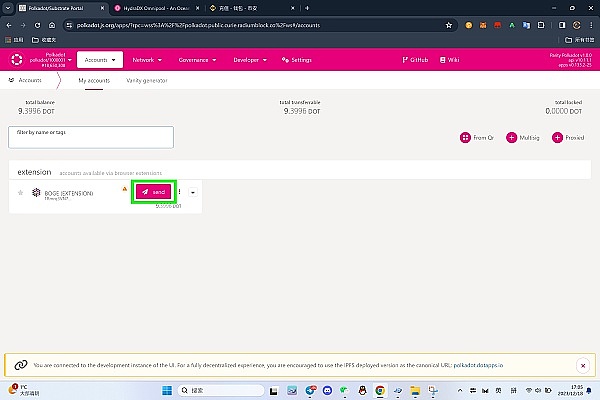The width and height of the screenshot is (600, 400).
Task: Open the Settings menu item
Action: (297, 60)
